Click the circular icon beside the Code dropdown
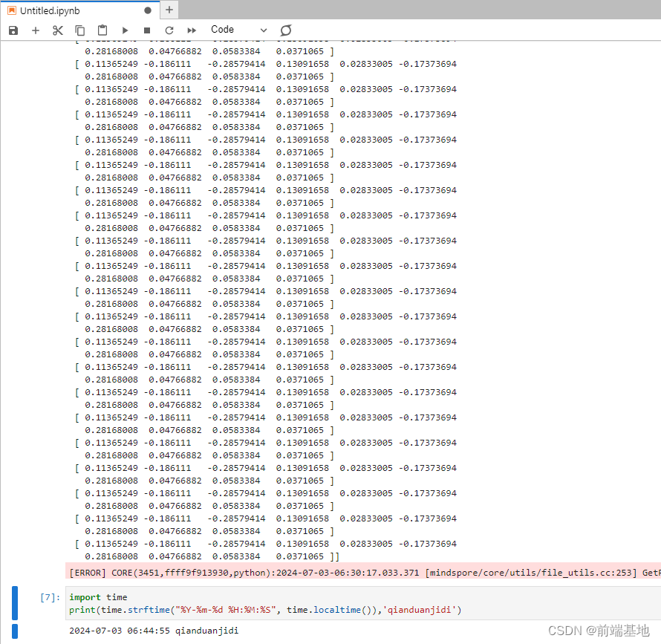 tap(286, 30)
